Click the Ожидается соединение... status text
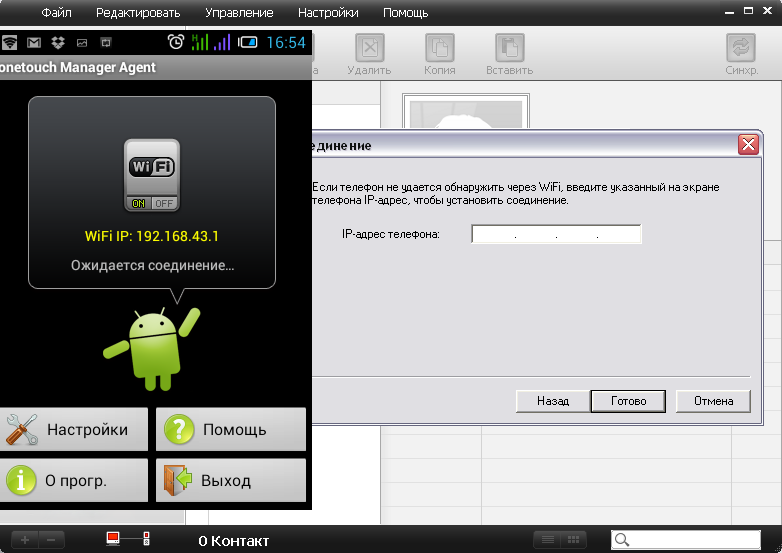Image resolution: width=782 pixels, height=553 pixels. [152, 265]
